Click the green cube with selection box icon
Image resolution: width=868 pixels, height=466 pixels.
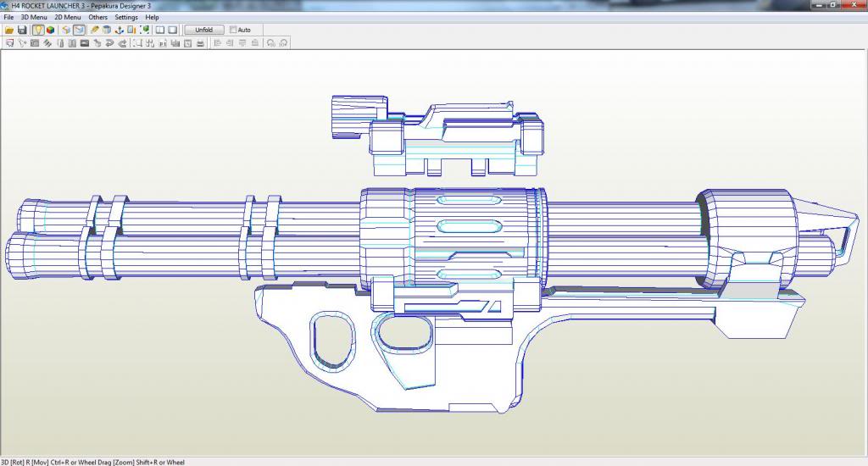144,30
